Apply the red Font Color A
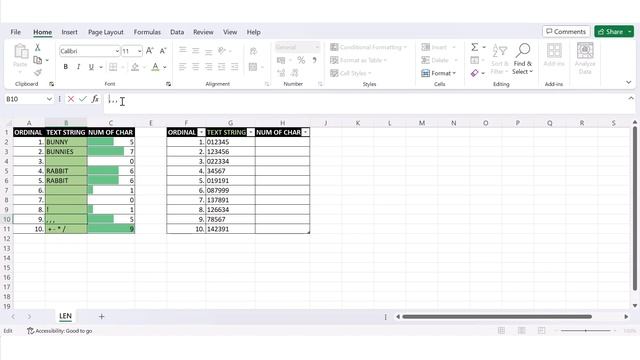The width and height of the screenshot is (640, 360). (155, 67)
